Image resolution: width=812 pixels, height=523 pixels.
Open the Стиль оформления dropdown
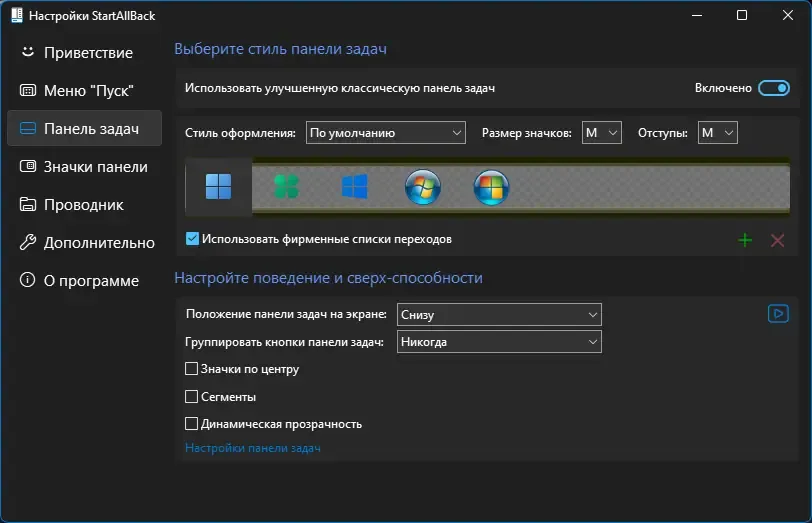pos(386,133)
